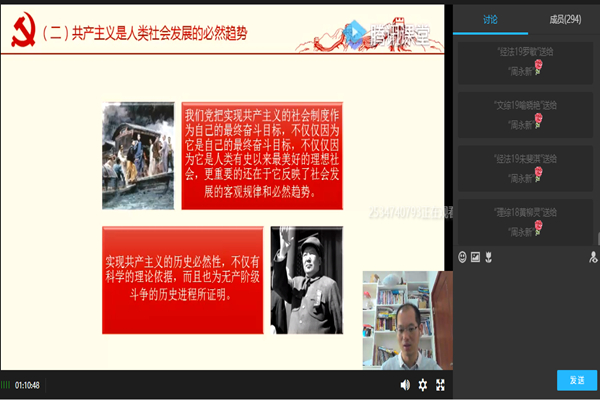Click the elapsed time 01:10:48 display
600x400 pixels.
coord(28,385)
